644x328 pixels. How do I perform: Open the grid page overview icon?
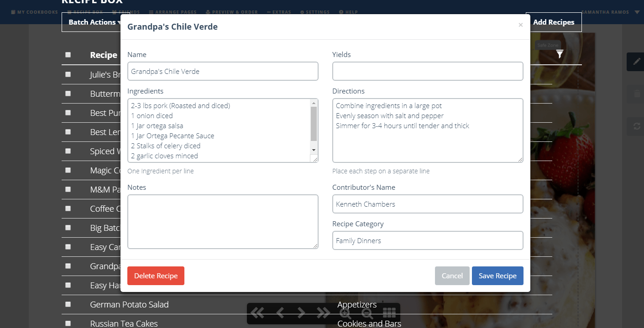[389, 313]
